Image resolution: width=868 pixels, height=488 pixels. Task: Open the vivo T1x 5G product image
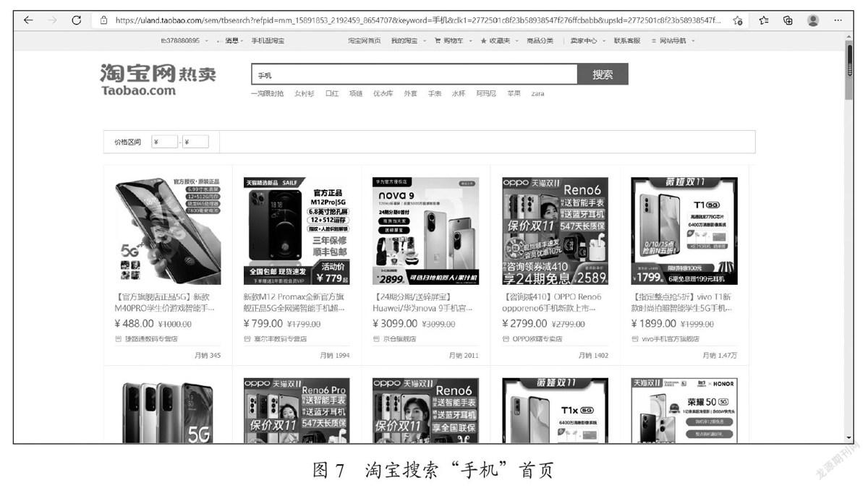coord(555,411)
